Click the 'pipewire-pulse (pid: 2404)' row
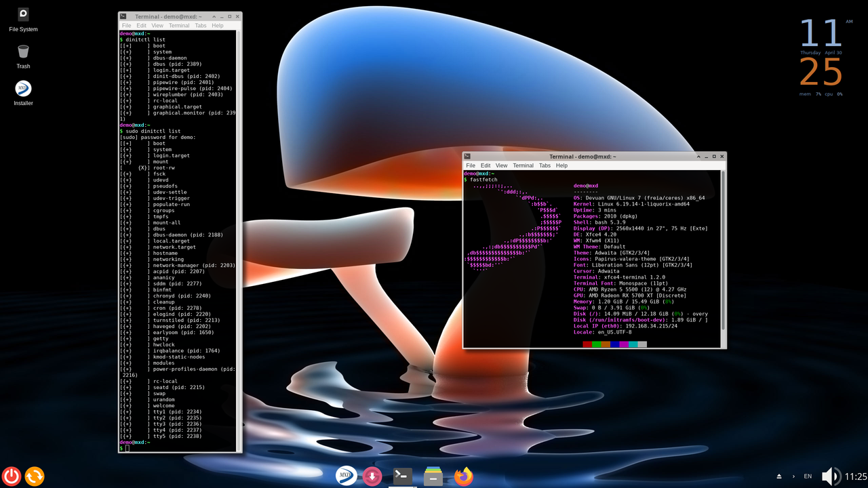 coord(176,89)
